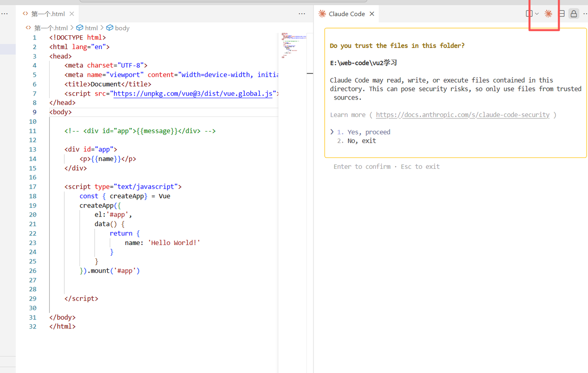Click the HTML file icon on the 第一个.html tab
Image resolution: width=588 pixels, height=373 pixels.
click(25, 14)
